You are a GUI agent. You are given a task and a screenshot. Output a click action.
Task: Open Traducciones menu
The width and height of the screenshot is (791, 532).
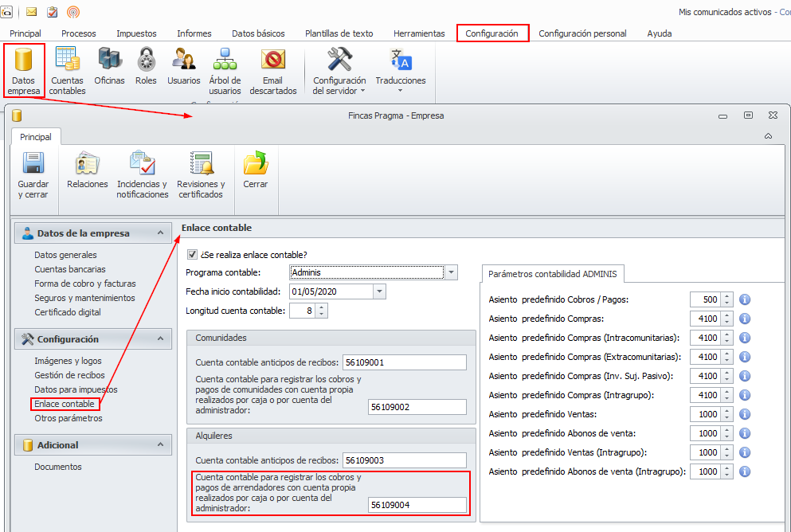tap(401, 69)
